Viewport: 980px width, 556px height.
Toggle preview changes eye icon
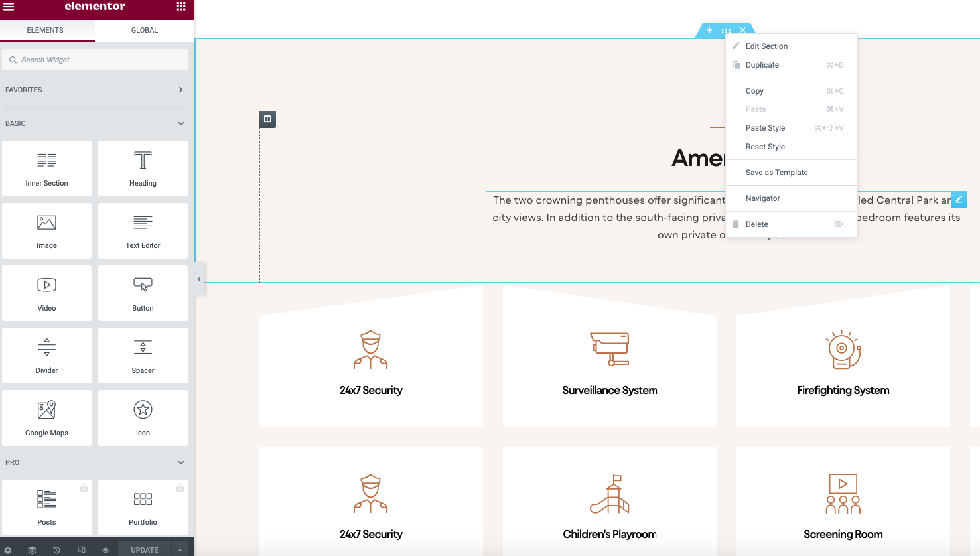[105, 550]
